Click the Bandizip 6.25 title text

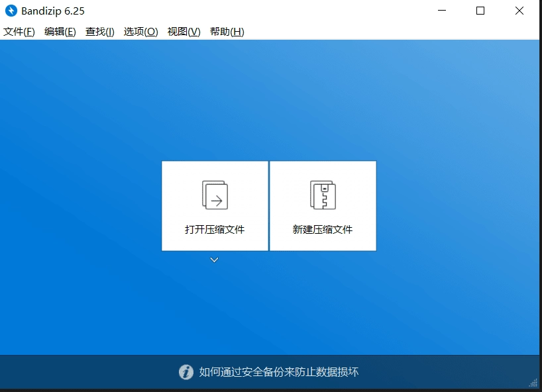[x=52, y=11]
